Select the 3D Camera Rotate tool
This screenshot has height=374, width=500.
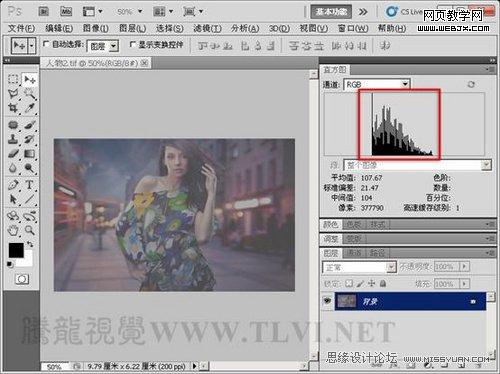[x=30, y=216]
